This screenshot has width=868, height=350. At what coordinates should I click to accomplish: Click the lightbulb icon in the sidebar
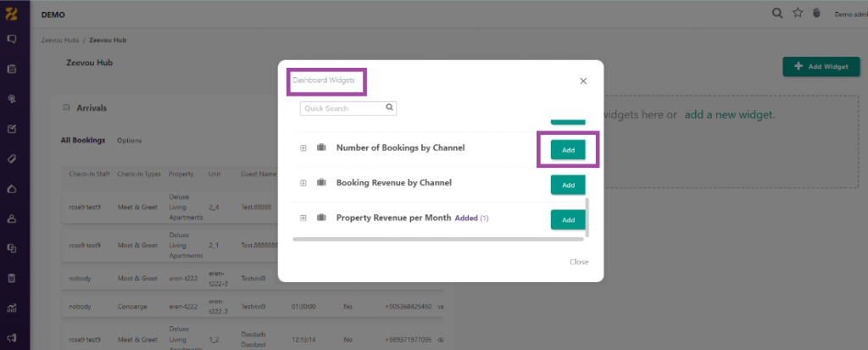pos(12,99)
